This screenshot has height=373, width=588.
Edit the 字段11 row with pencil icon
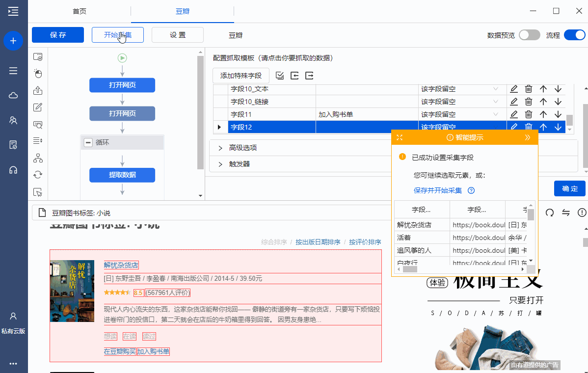[x=514, y=114]
